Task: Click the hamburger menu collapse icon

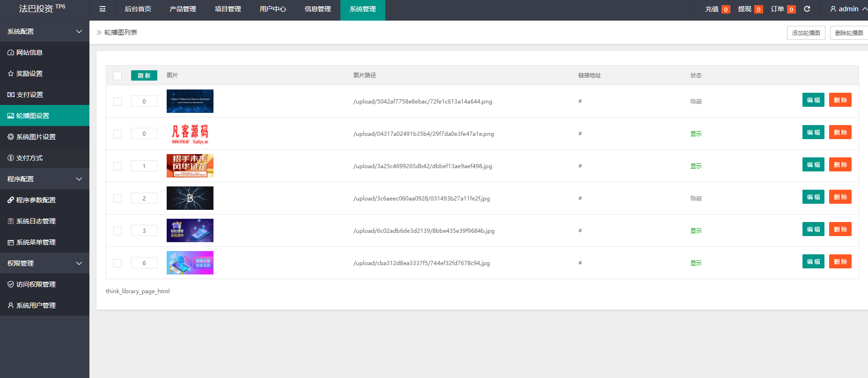Action: click(103, 9)
